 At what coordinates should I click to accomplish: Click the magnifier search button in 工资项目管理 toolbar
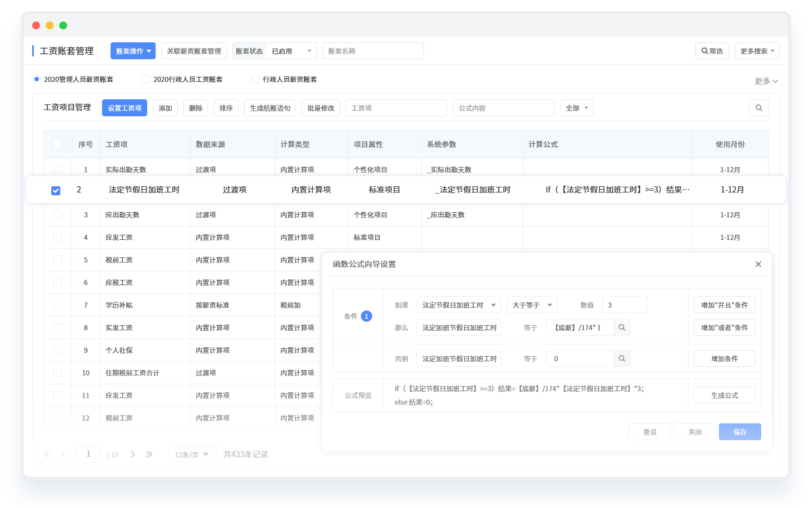click(758, 108)
